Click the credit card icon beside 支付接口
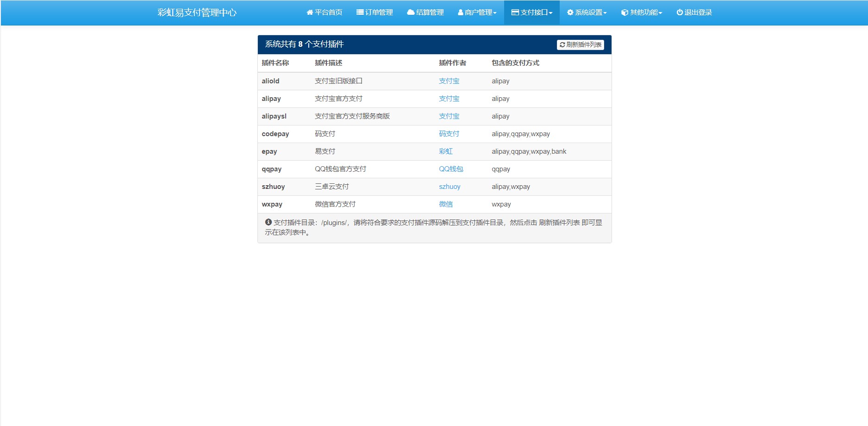The height and width of the screenshot is (426, 868). click(515, 13)
